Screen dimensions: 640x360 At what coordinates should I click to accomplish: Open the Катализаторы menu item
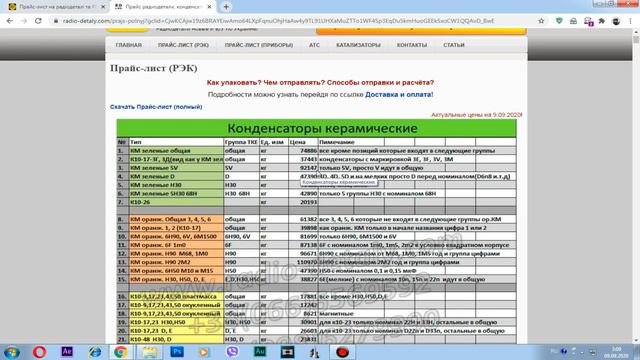(358, 45)
